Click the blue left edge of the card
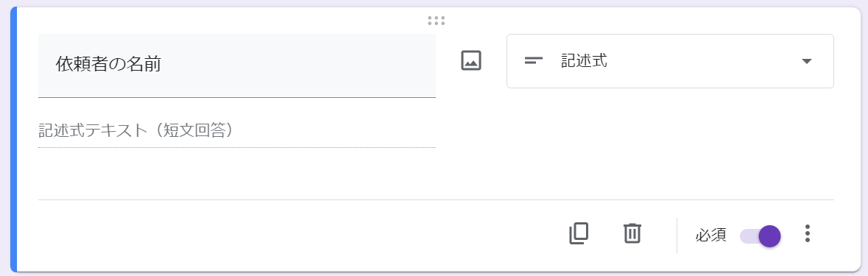The height and width of the screenshot is (276, 868). pos(14,139)
